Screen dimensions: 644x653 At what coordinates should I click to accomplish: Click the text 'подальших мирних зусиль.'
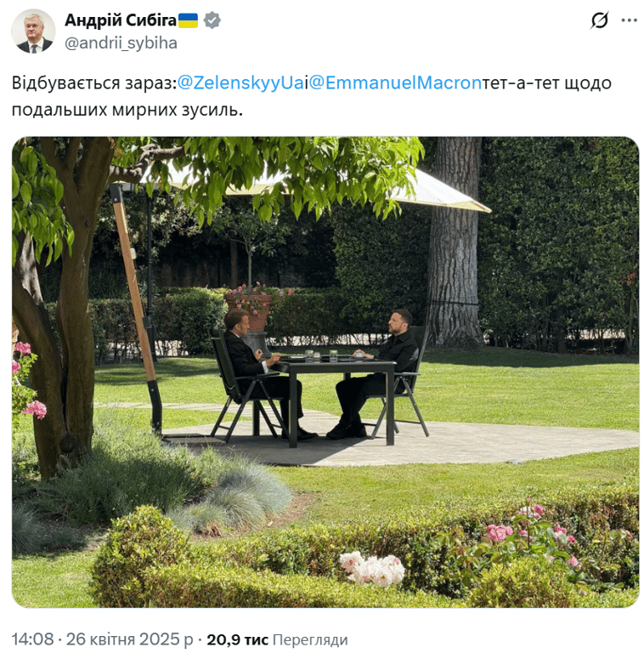click(127, 110)
